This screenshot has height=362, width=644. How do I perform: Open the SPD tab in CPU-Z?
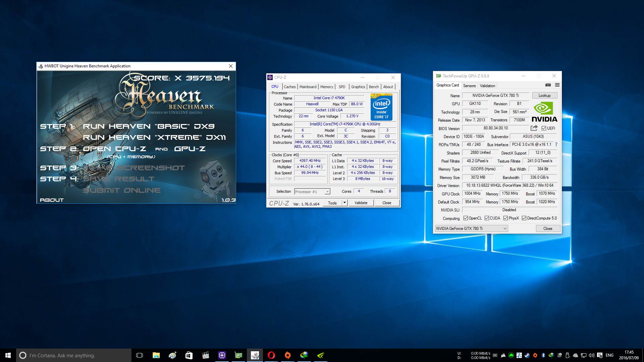[342, 87]
